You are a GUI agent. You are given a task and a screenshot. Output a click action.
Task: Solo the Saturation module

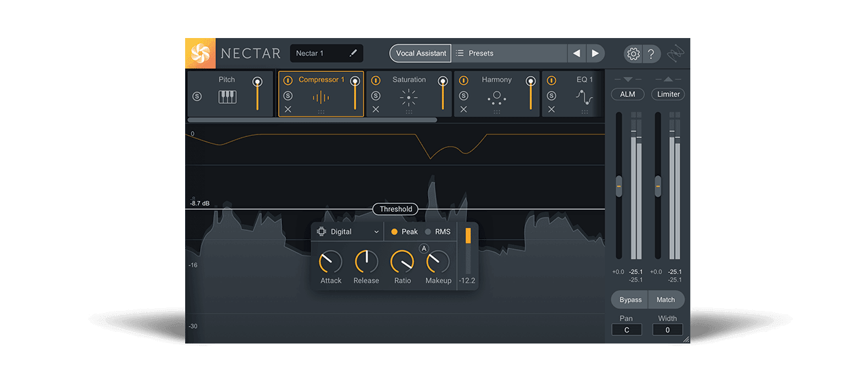click(x=376, y=96)
